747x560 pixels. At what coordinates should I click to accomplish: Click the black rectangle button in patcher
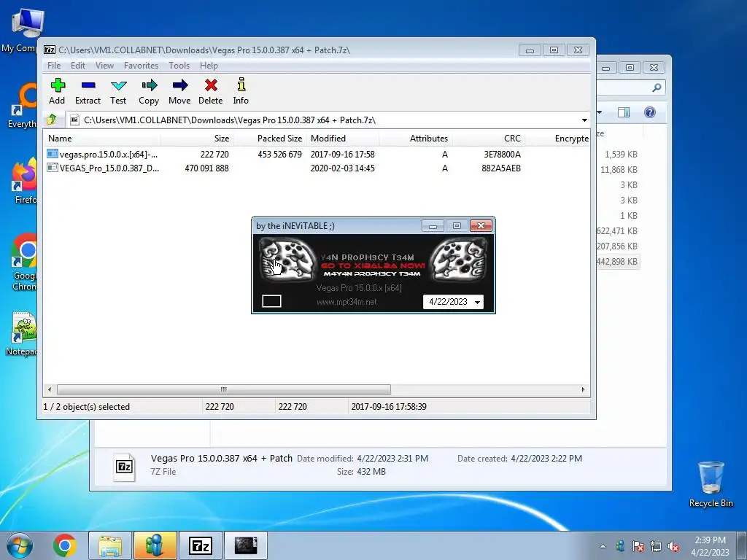271,301
